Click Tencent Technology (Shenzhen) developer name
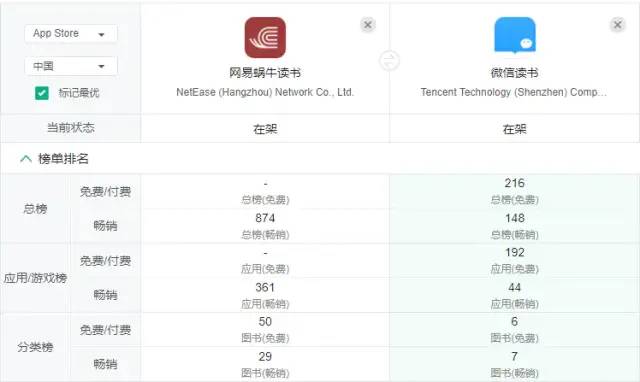The height and width of the screenshot is (382, 640). [x=514, y=92]
